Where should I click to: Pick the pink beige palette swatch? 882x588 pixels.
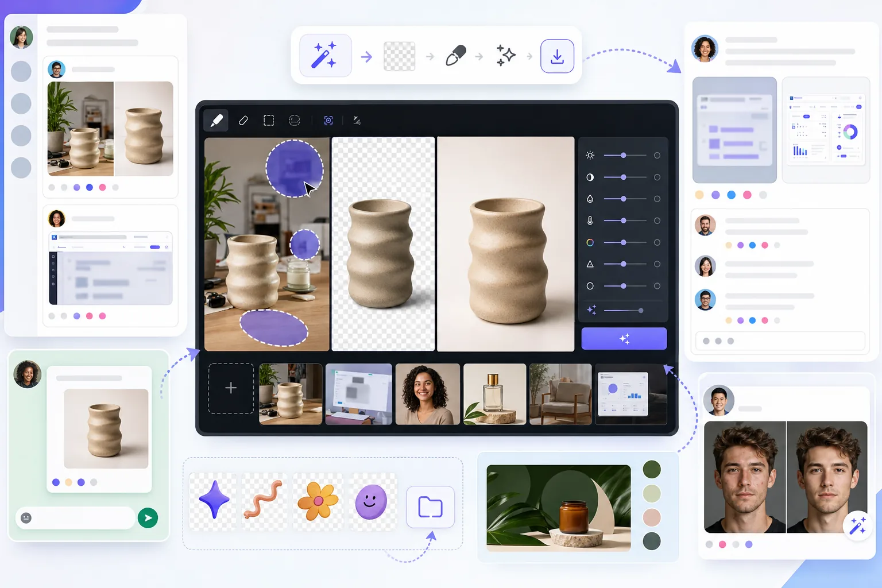coord(652,517)
